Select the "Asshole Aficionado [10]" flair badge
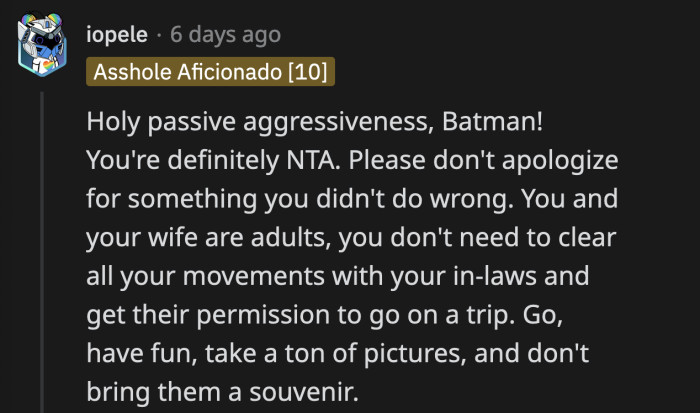The width and height of the screenshot is (700, 413). coord(209,72)
